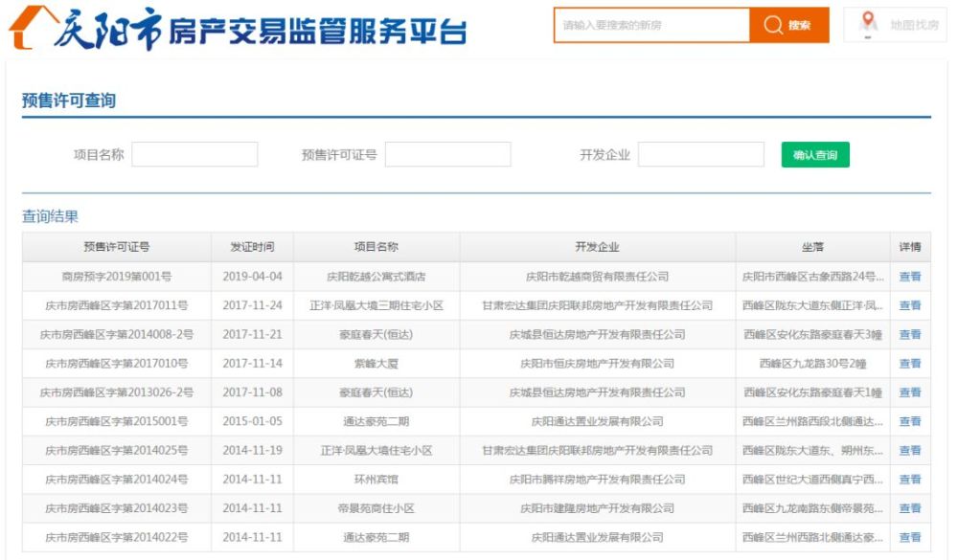This screenshot has width=958, height=560.
Task: Click project name 庆阳乾越公寓式酒店
Action: pos(376,277)
